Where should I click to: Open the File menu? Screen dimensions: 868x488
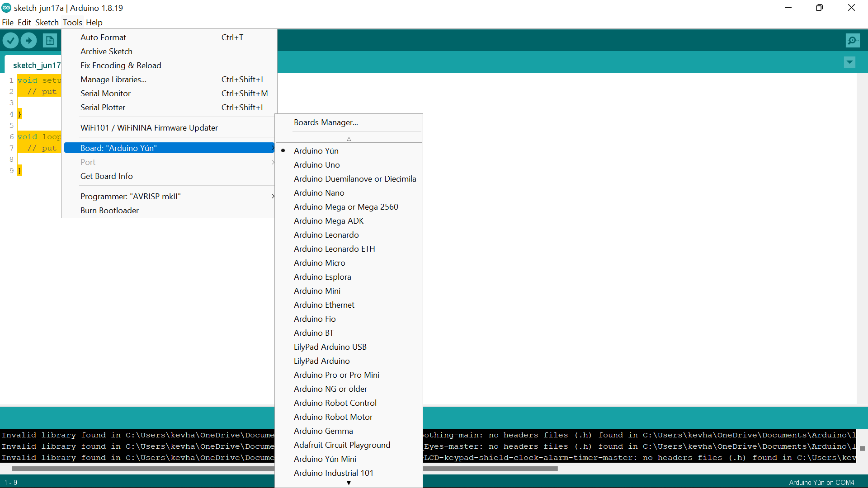(8, 22)
